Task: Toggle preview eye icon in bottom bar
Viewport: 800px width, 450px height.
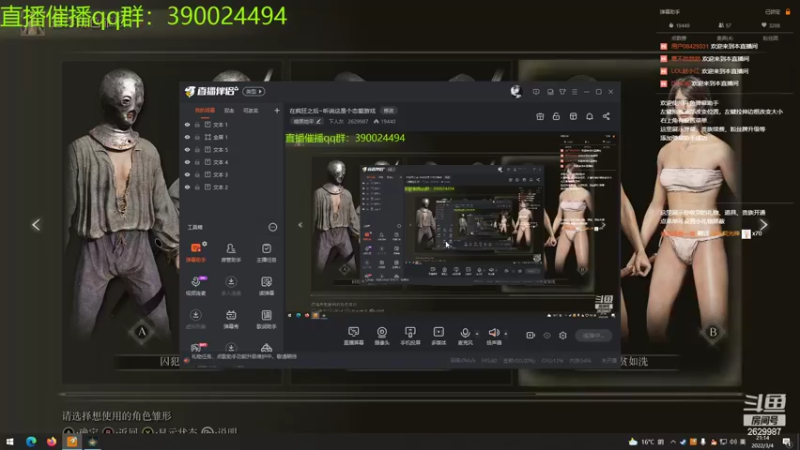Action: [x=547, y=335]
